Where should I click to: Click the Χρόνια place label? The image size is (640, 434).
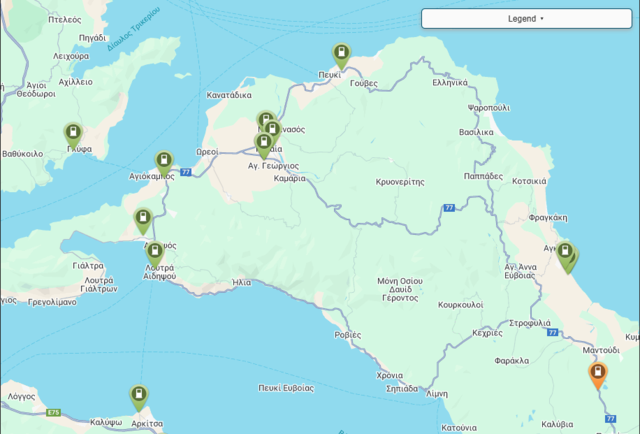pos(389,375)
